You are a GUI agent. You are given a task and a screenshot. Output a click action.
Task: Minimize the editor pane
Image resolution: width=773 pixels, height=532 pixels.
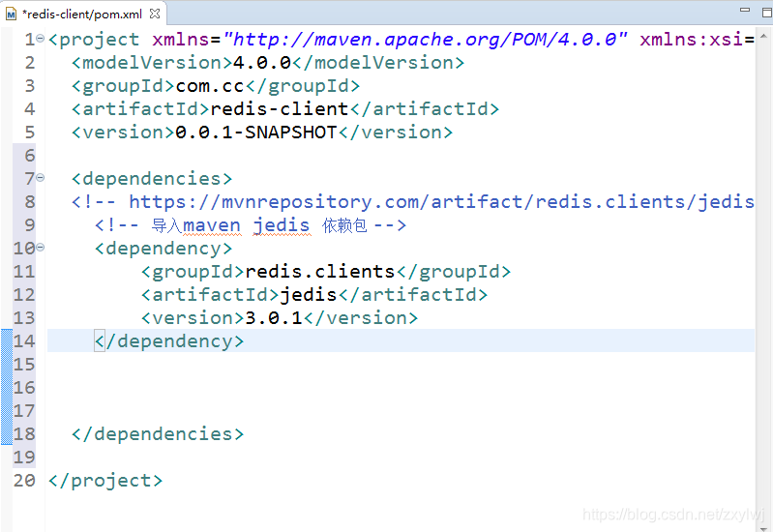click(x=745, y=10)
